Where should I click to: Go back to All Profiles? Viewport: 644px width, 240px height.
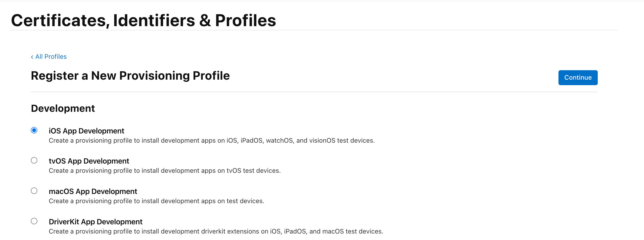[x=51, y=57]
